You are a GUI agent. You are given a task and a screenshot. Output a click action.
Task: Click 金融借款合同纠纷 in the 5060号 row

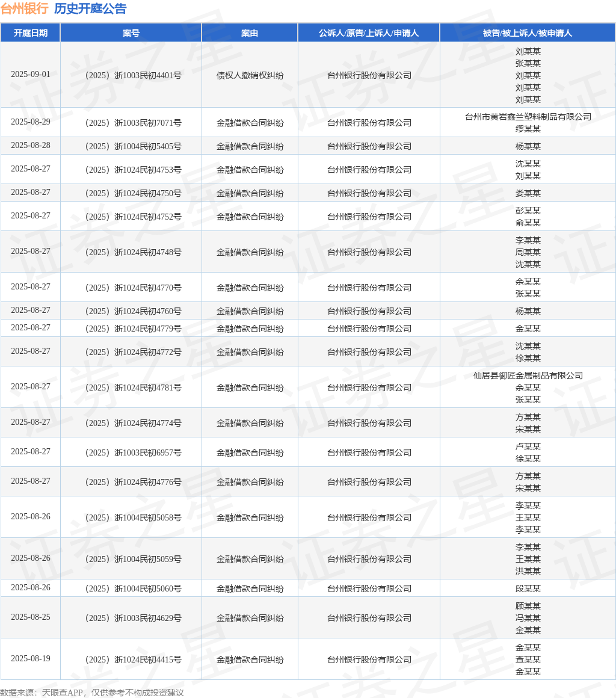tap(250, 588)
